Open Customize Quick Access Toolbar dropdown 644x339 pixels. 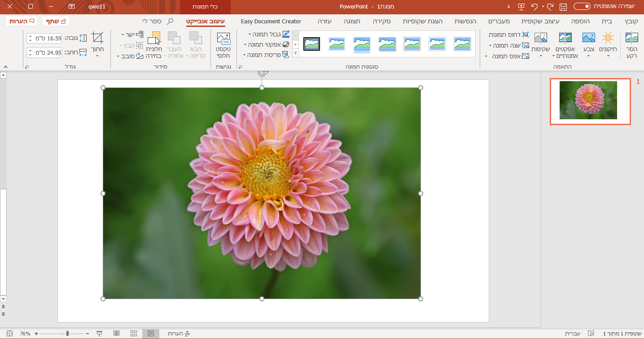tap(508, 7)
